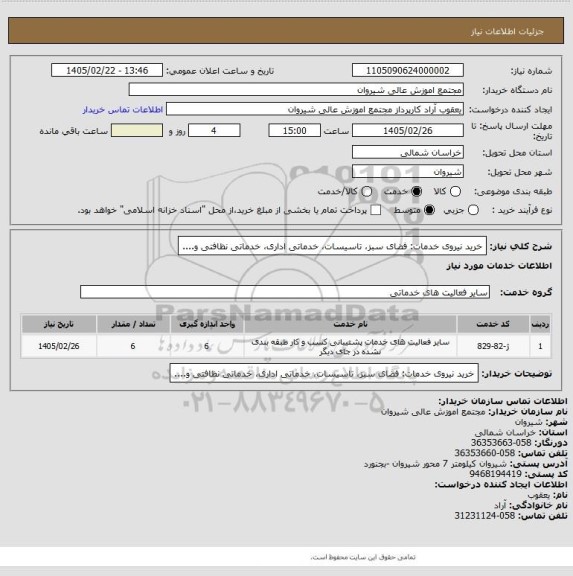Click the empty ساعت باقی مانده field
Viewport: 573px width, 576px height.
(x=137, y=130)
